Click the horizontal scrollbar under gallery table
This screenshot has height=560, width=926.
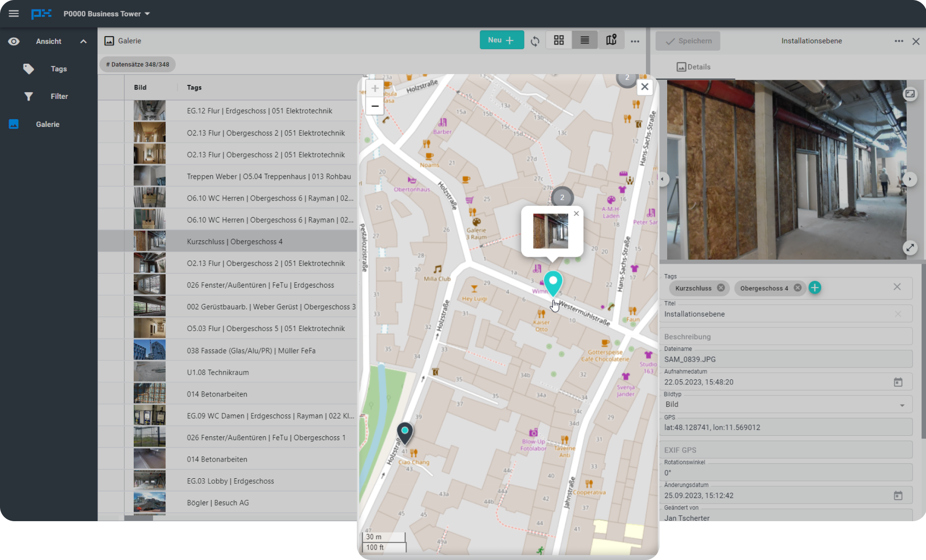coord(139,518)
